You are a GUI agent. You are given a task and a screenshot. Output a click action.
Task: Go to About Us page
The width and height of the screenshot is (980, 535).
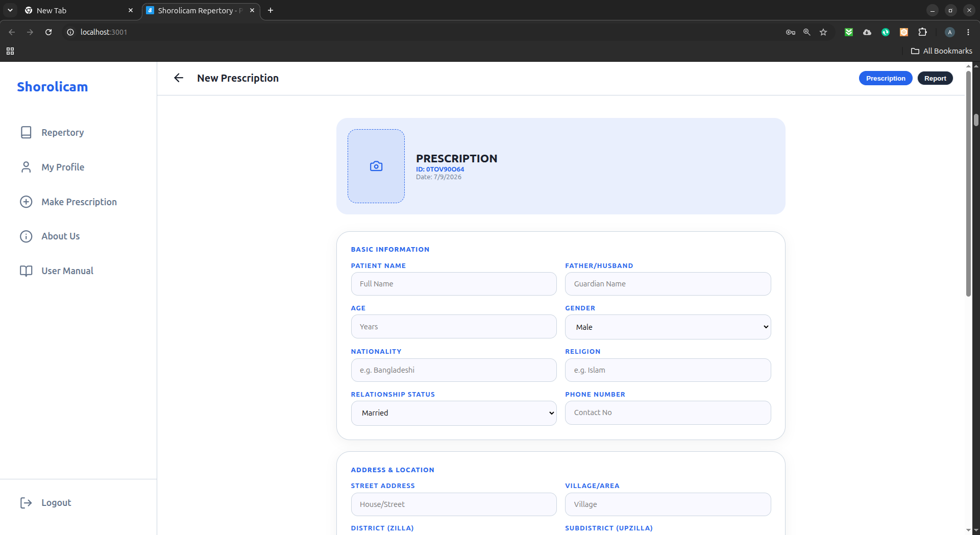[x=50, y=236]
